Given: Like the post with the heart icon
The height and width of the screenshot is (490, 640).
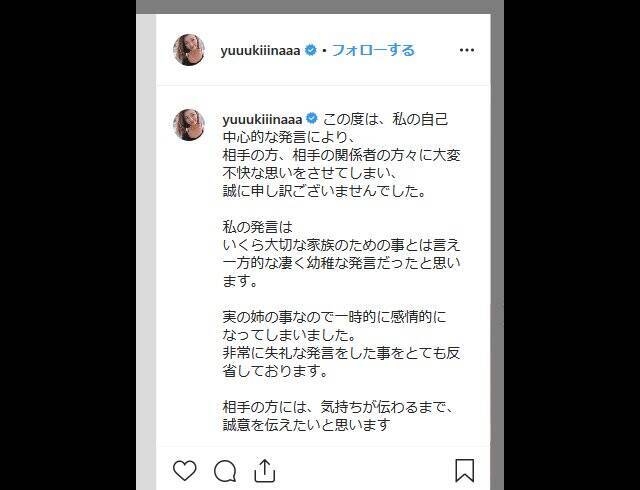Looking at the screenshot, I should [184, 470].
